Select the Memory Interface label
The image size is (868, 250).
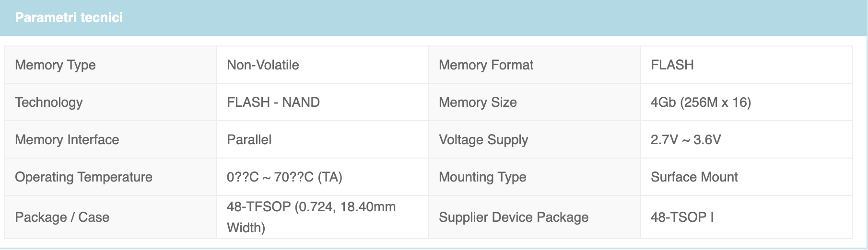click(67, 139)
